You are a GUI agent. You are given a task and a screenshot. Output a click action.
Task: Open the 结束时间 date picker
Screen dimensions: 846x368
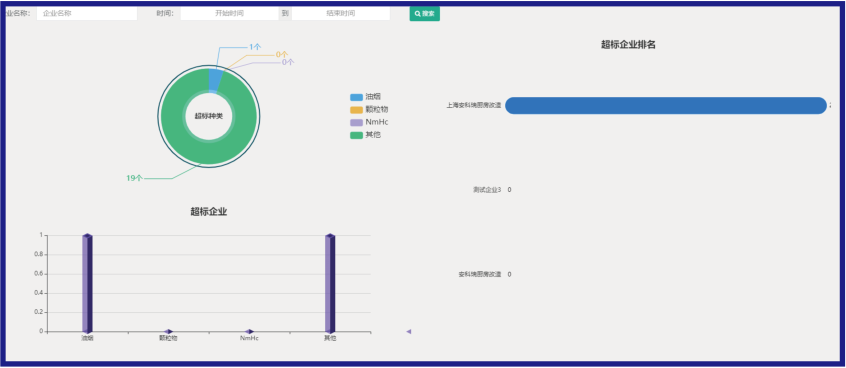point(340,13)
